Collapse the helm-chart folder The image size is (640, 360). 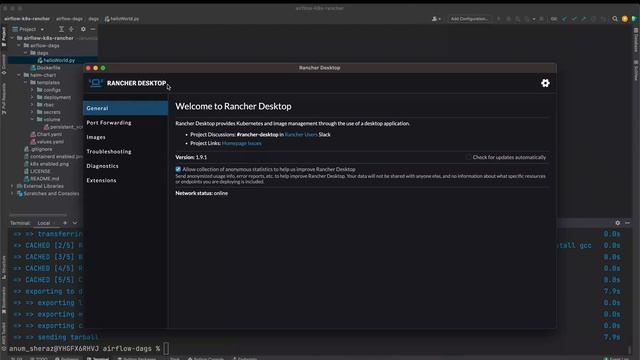point(19,75)
